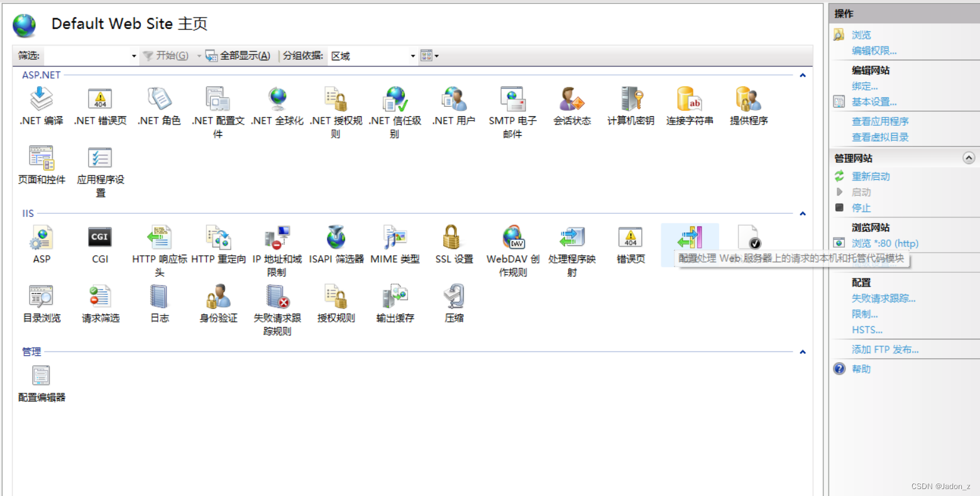
Task: Open the 计算机密钥 feature
Action: click(x=630, y=106)
